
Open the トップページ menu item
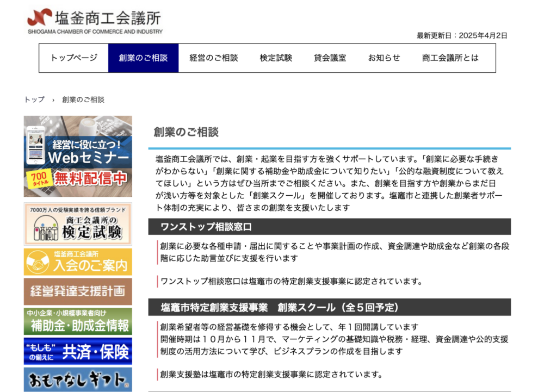coord(74,58)
